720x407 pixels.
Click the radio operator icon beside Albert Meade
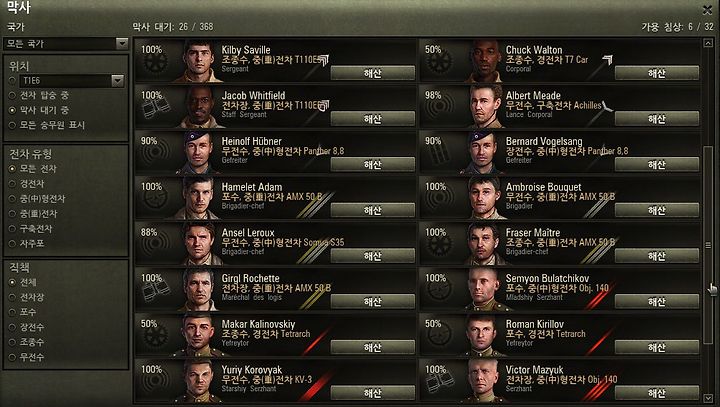(x=439, y=109)
